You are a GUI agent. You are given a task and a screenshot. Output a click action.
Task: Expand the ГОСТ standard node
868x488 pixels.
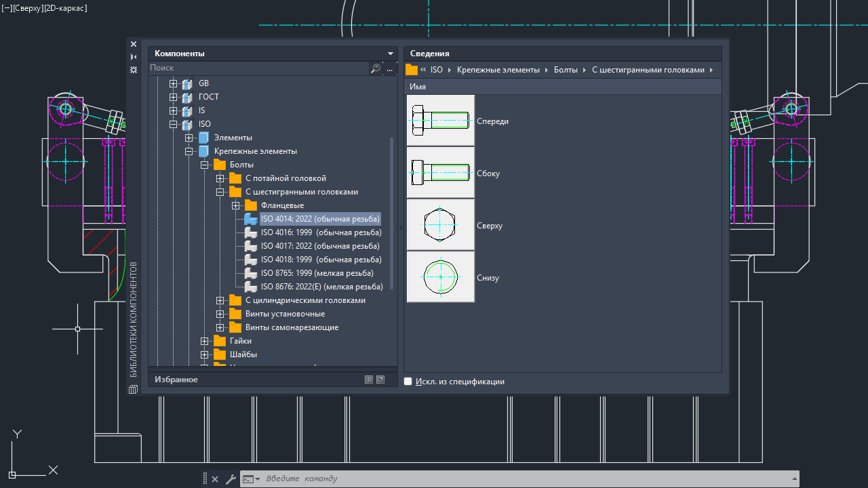pyautogui.click(x=173, y=97)
